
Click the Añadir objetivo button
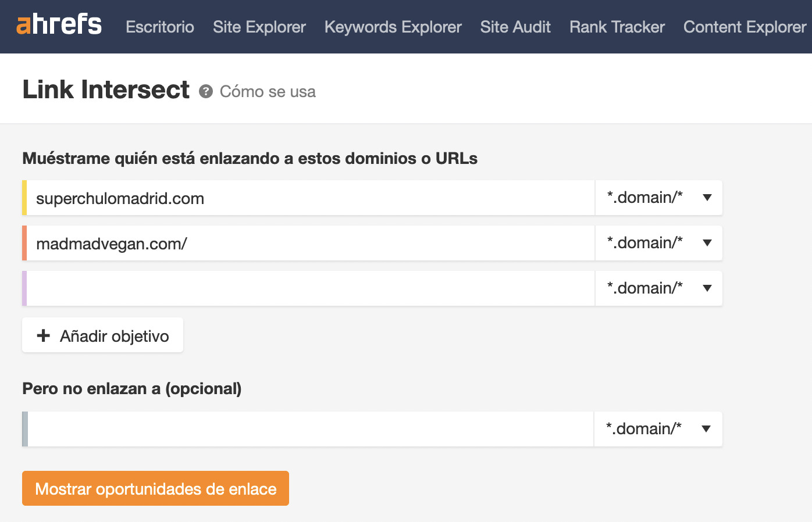pyautogui.click(x=103, y=335)
